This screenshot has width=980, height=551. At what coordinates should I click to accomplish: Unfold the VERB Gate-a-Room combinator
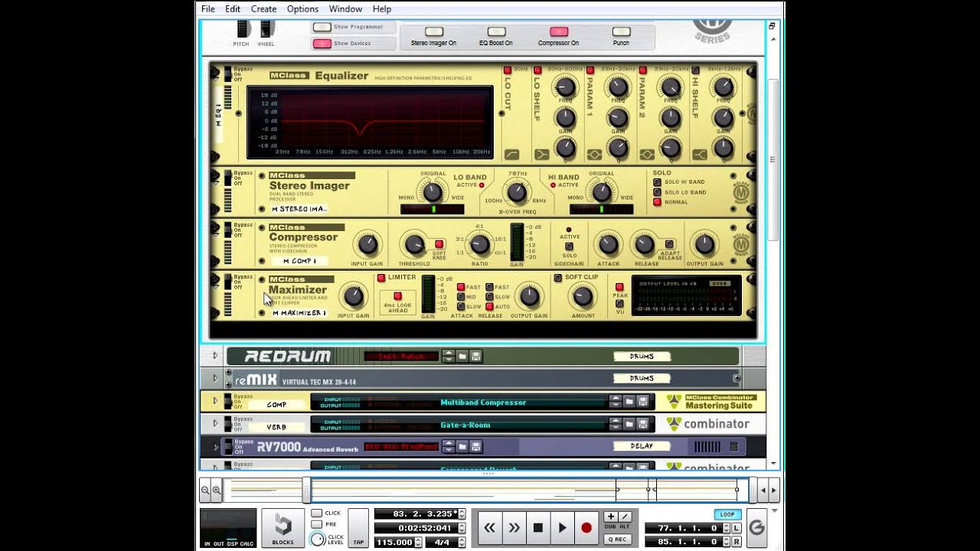tap(215, 423)
